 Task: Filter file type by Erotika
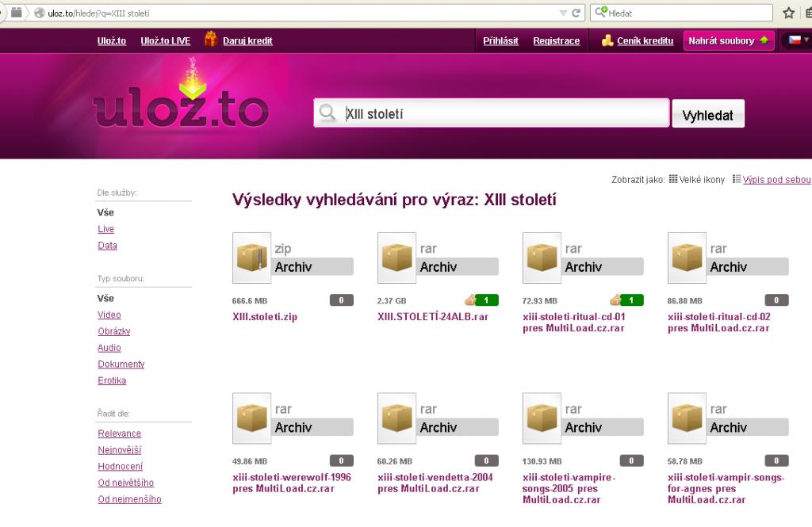tap(112, 380)
